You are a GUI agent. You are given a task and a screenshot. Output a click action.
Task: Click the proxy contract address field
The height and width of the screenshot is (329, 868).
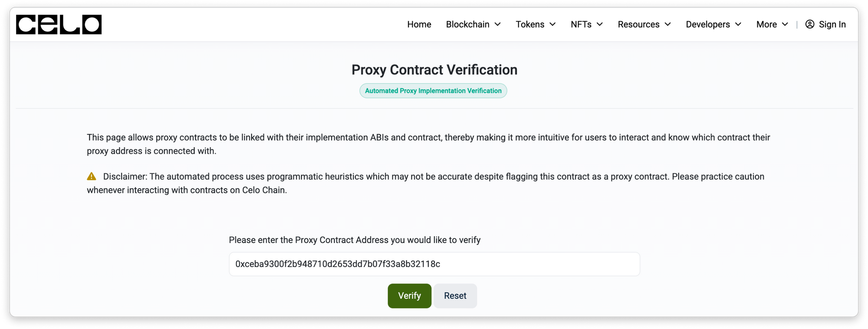434,264
